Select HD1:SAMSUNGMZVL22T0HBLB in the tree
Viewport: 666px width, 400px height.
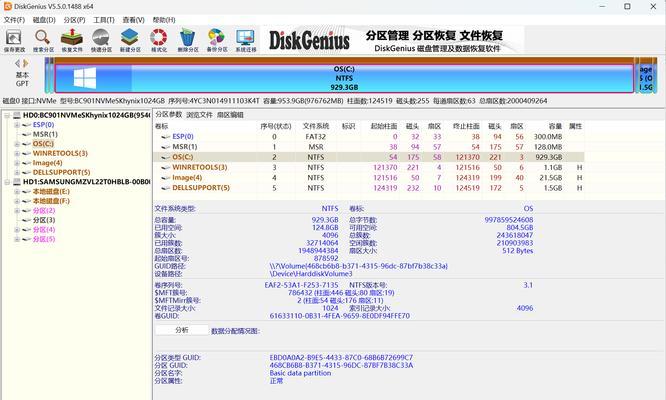point(86,182)
